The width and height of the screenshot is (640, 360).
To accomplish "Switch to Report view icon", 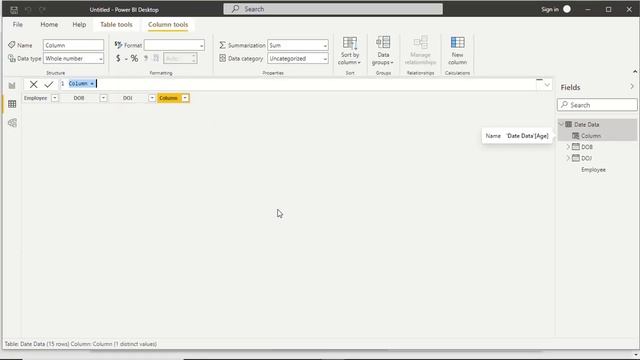I will [12, 85].
